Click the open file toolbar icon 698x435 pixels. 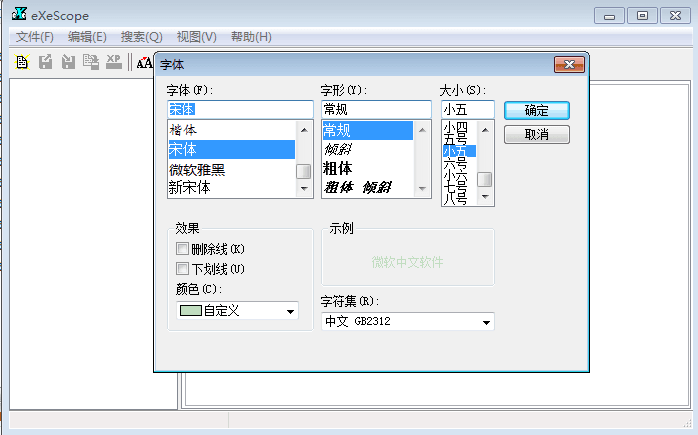(22, 63)
